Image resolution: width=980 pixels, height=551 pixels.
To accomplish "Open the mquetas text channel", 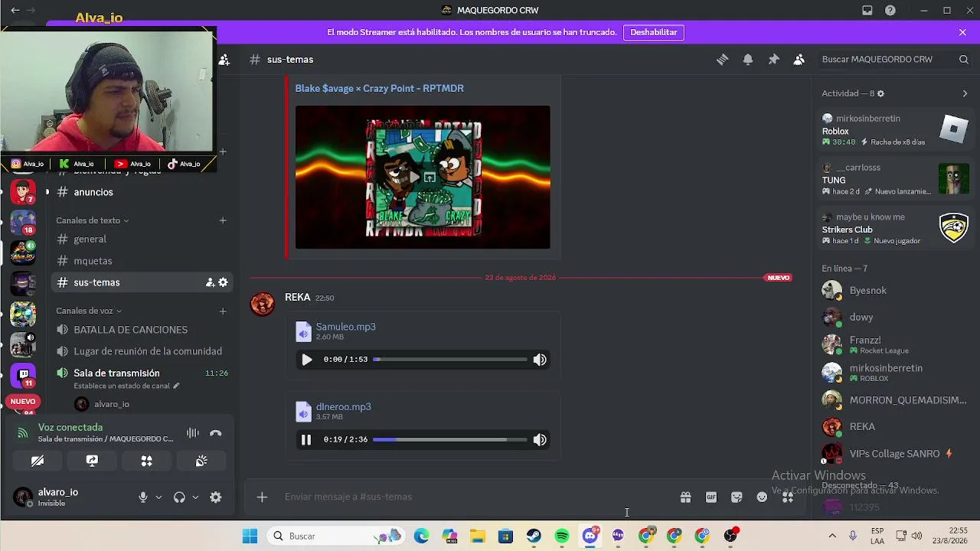I will 141,261.
